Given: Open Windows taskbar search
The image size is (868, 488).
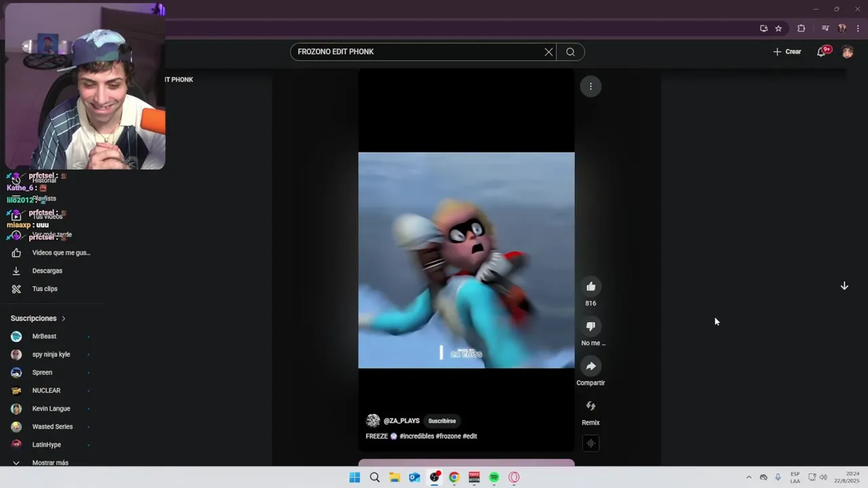Looking at the screenshot, I should click(x=374, y=477).
